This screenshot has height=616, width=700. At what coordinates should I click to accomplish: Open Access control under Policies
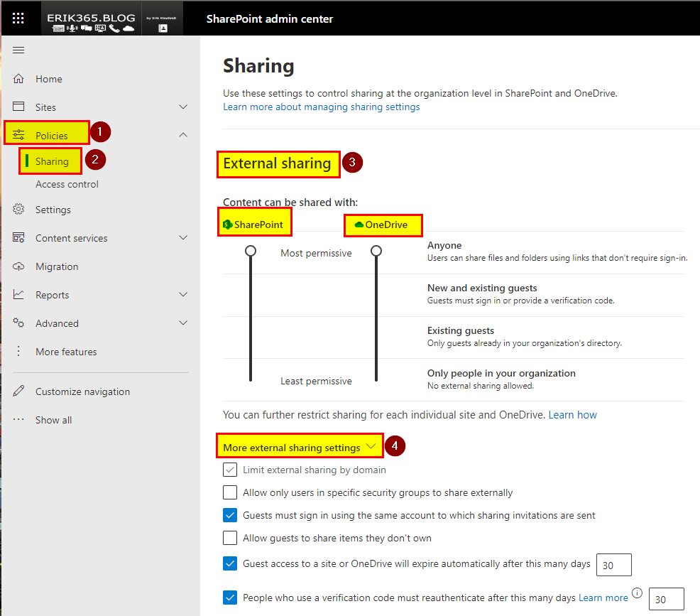[67, 184]
